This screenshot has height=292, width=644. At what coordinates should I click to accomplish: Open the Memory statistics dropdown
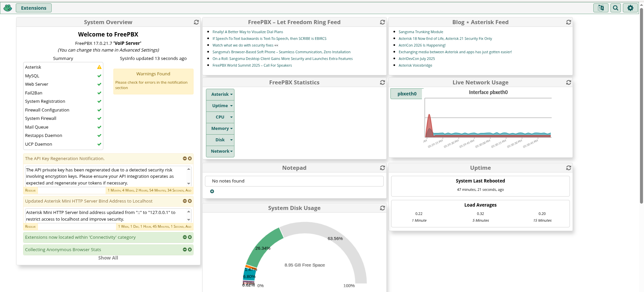(220, 129)
